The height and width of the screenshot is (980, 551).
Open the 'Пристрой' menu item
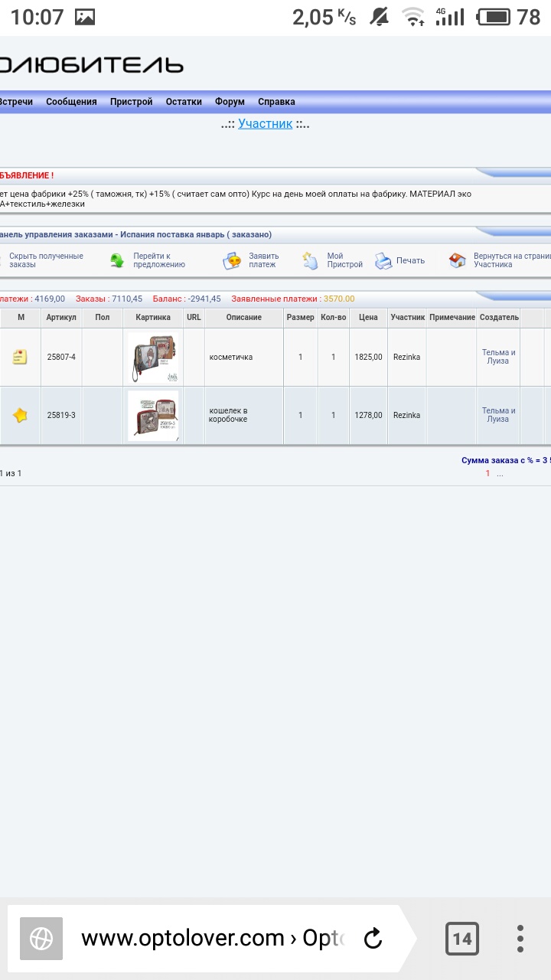[131, 102]
